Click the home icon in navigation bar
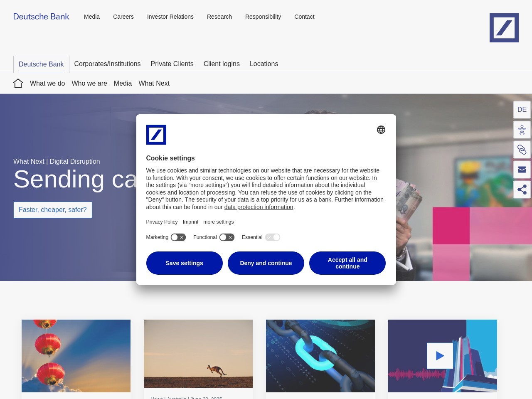532x399 pixels. (x=18, y=83)
